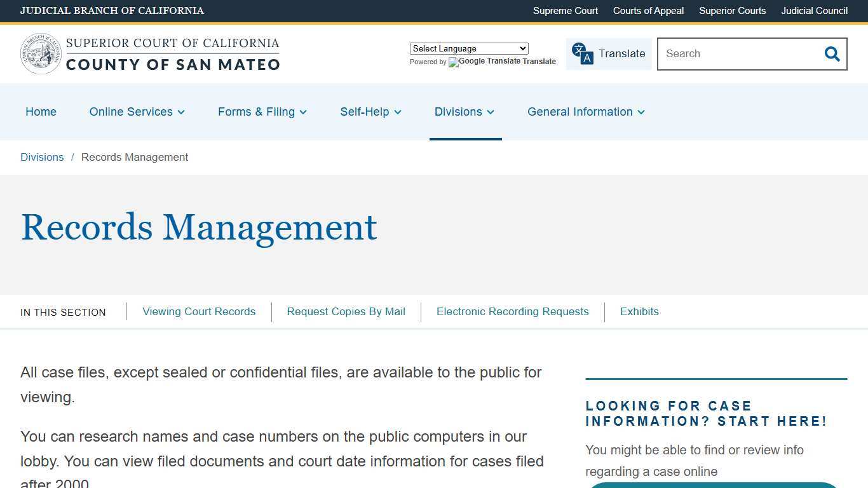
Task: Click the Superior Court seal logo
Action: (x=41, y=53)
